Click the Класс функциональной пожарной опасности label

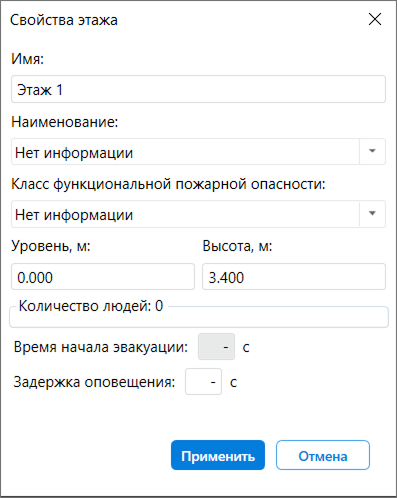[x=168, y=184]
